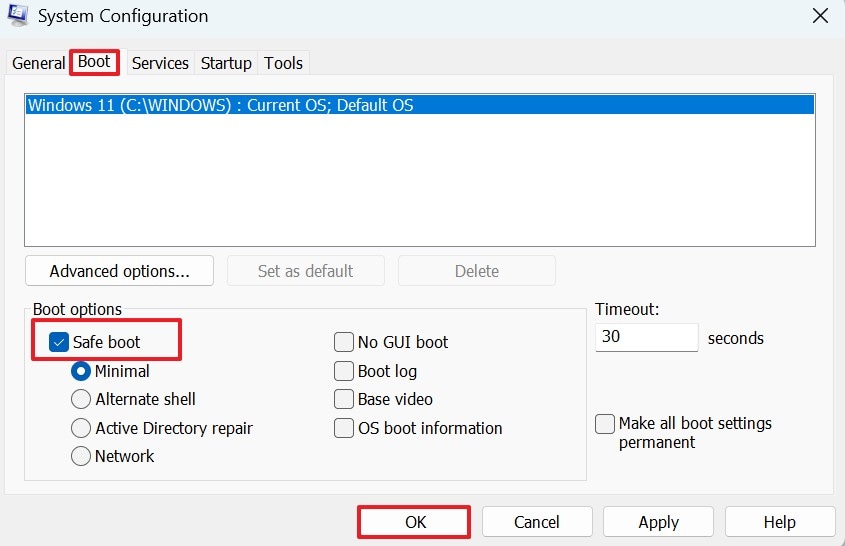Close the System Configuration window
This screenshot has width=845, height=546.
[x=820, y=16]
